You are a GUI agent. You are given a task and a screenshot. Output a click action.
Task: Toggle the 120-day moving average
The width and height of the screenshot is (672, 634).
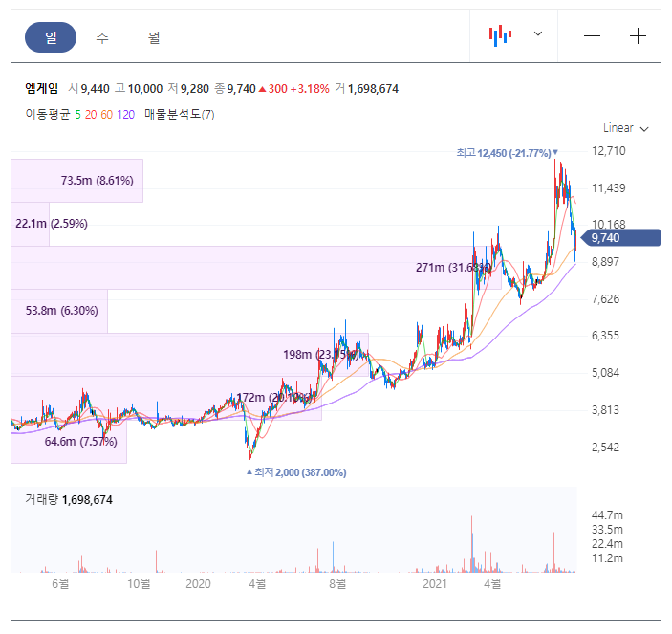[125, 115]
